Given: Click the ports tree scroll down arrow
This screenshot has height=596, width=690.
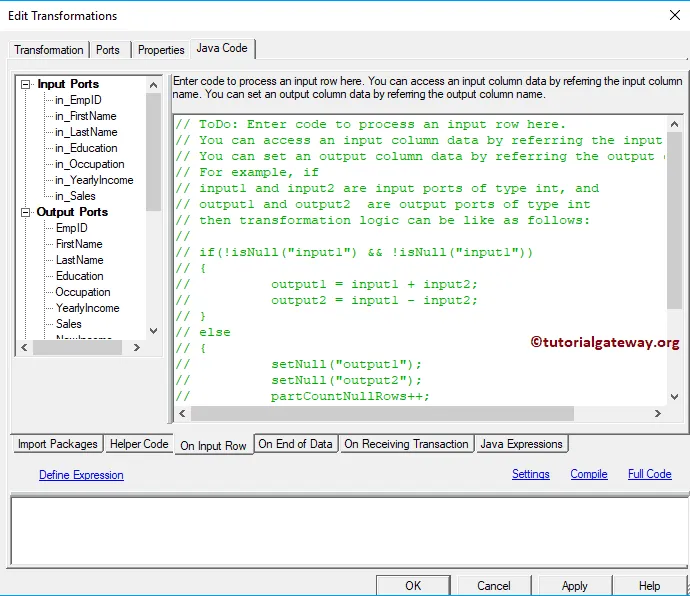Looking at the screenshot, I should pyautogui.click(x=153, y=330).
